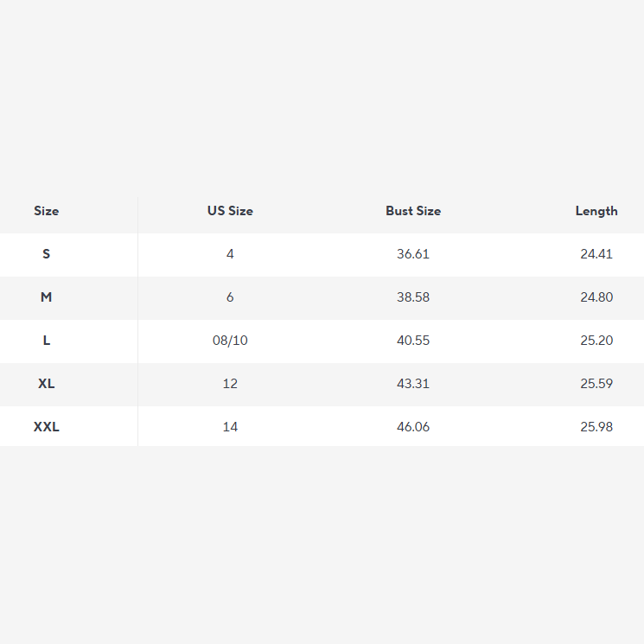Click length value 25.59

[x=596, y=384]
